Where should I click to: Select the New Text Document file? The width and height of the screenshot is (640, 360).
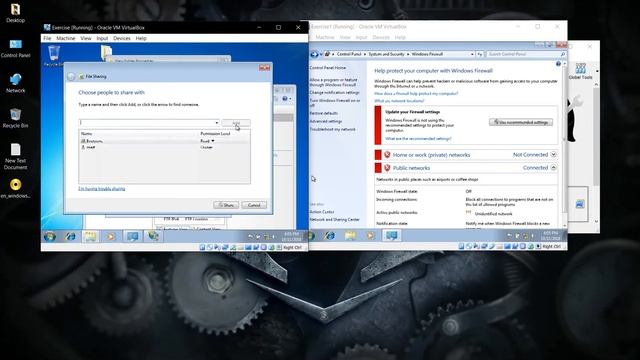(x=16, y=156)
